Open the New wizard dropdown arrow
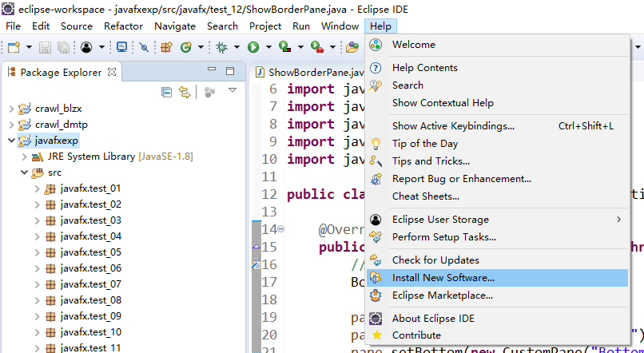644x353 pixels. coord(29,47)
